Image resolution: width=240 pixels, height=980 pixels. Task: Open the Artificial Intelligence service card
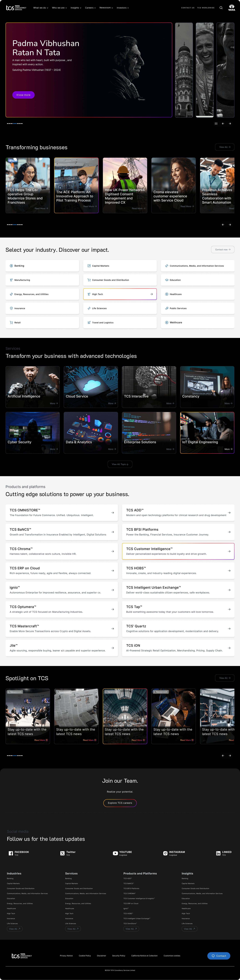[x=33, y=387]
